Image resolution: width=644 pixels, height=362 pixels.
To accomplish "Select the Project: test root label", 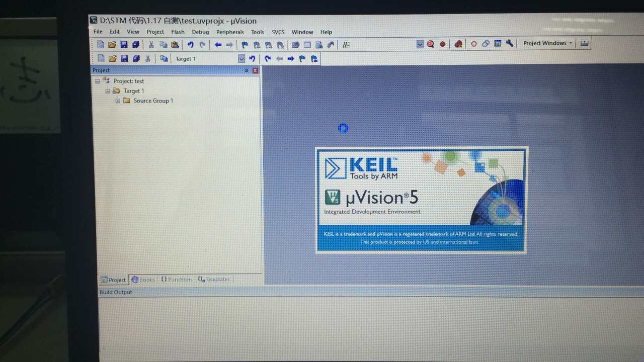I will tap(128, 81).
